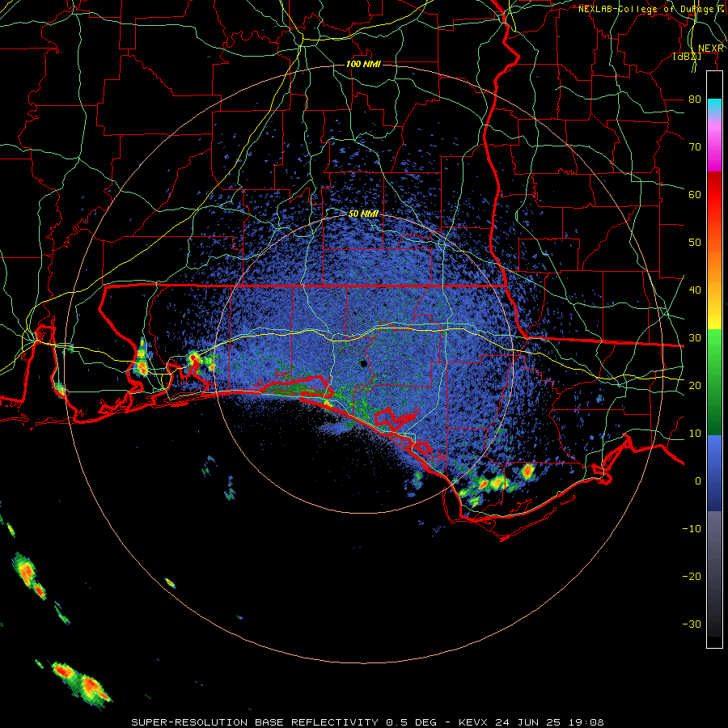Click the Super-Resolution Base Reflectivity caption text
The image size is (728, 728).
285,722
